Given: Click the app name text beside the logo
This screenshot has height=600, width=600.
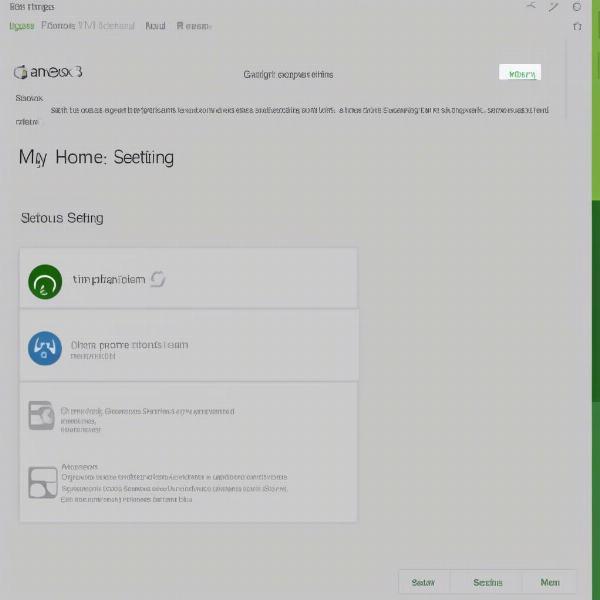Looking at the screenshot, I should pyautogui.click(x=56, y=72).
